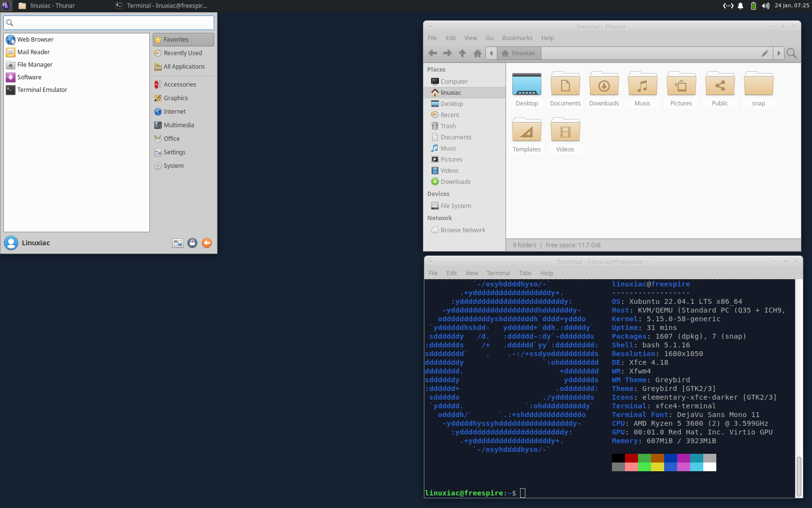Go to parent folder in Thunar
The height and width of the screenshot is (508, 812).
click(463, 53)
